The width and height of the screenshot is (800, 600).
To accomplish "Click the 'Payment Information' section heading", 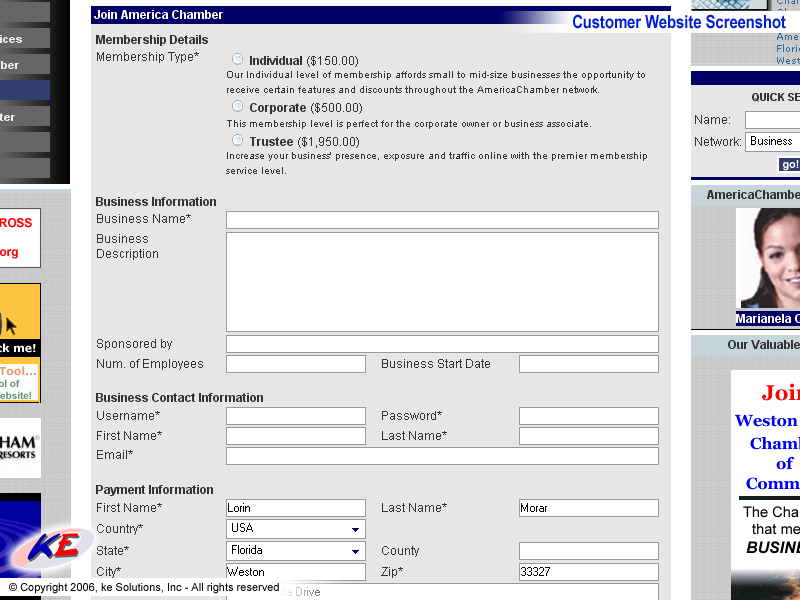I will pyautogui.click(x=154, y=490).
